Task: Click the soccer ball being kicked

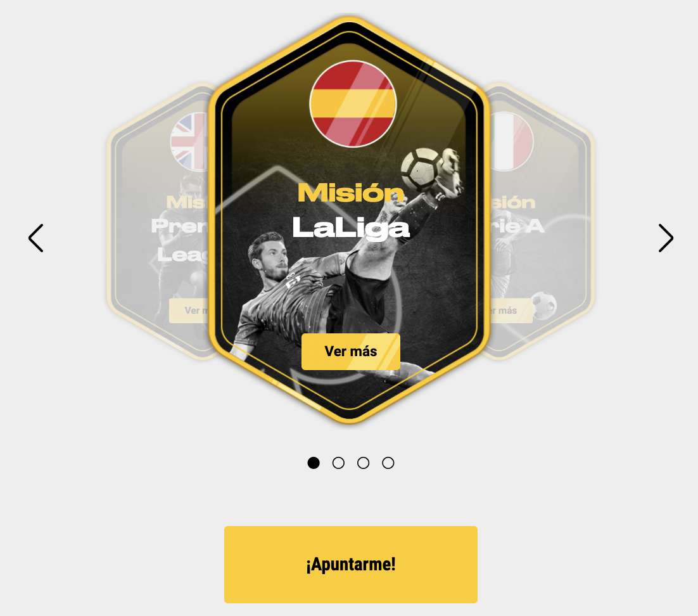Action: (421, 170)
